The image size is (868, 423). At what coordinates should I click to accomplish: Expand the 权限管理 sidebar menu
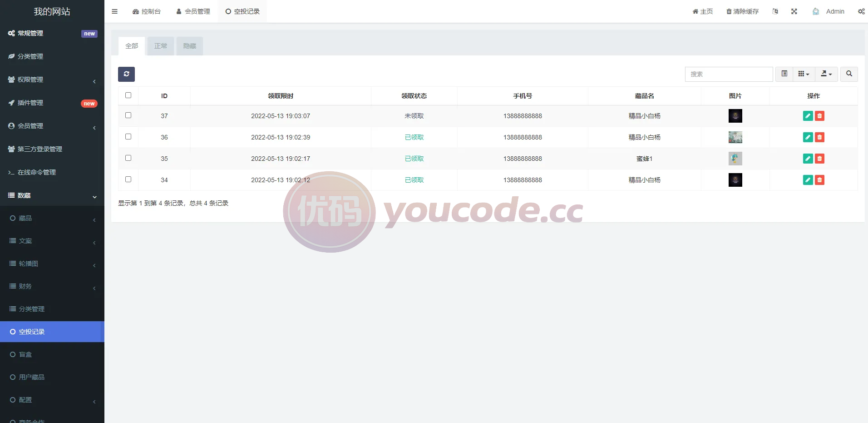52,80
